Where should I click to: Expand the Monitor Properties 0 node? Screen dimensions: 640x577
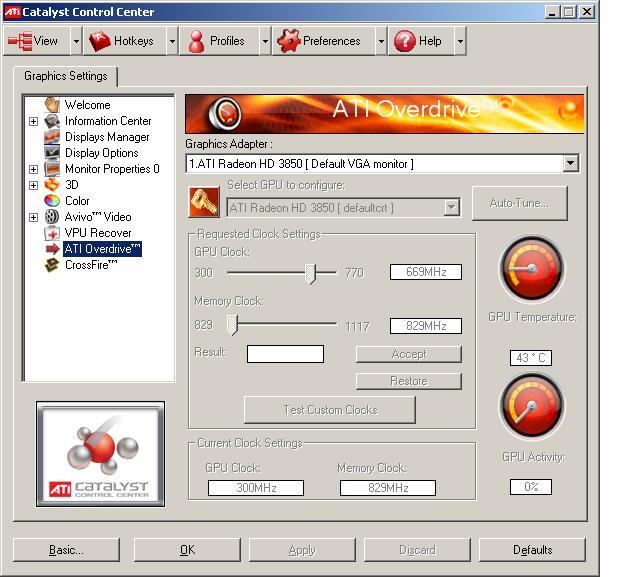pos(34,169)
